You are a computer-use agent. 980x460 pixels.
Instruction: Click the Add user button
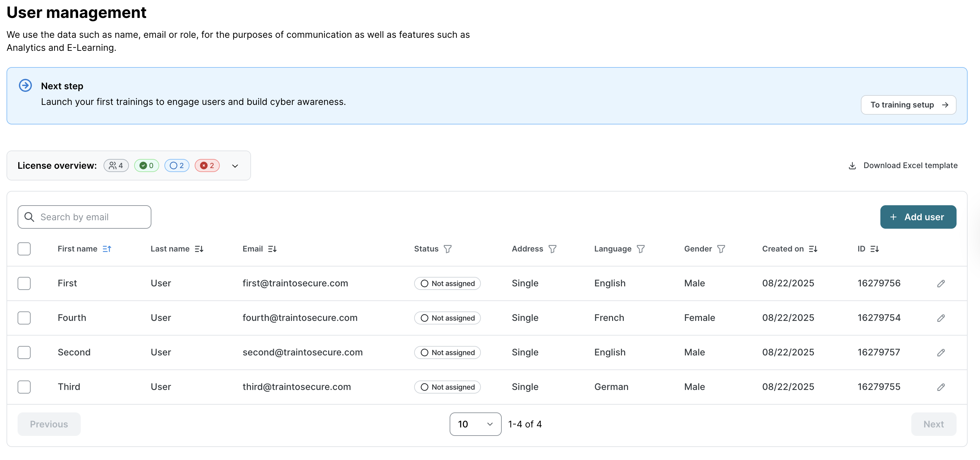tap(917, 217)
